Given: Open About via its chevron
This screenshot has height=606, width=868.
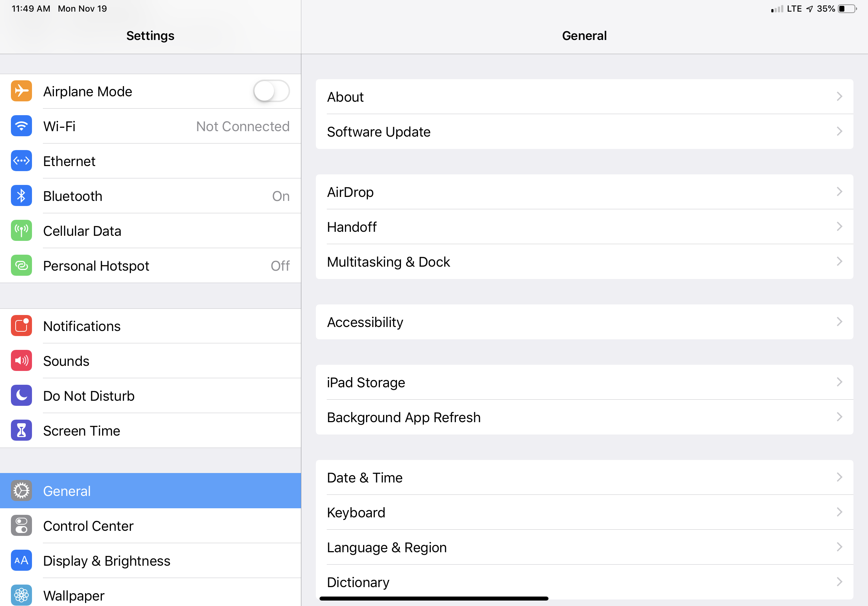Looking at the screenshot, I should [840, 97].
